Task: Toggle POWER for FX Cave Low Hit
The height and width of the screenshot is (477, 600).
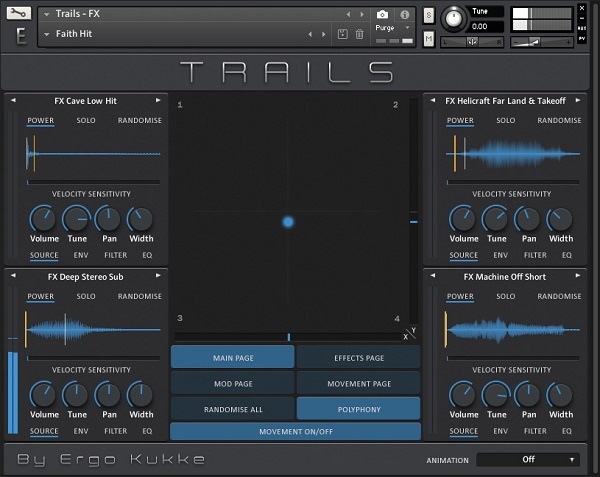Action: pyautogui.click(x=41, y=120)
